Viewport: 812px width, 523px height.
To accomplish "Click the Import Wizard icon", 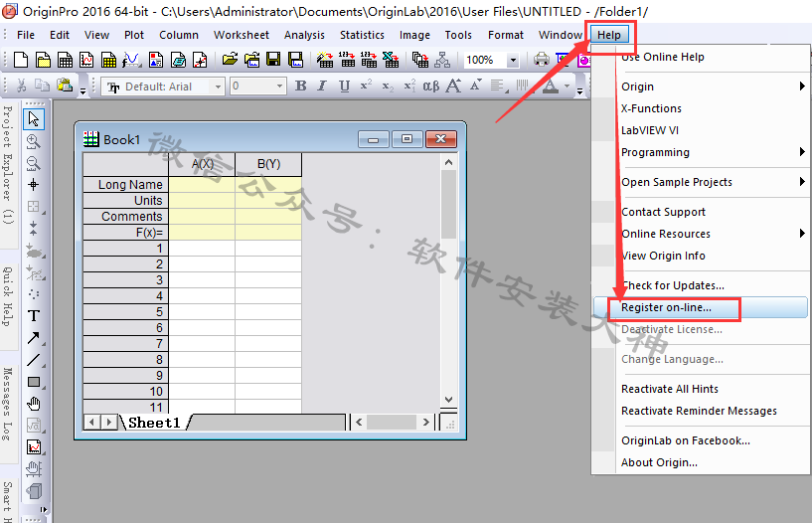I will [x=325, y=60].
